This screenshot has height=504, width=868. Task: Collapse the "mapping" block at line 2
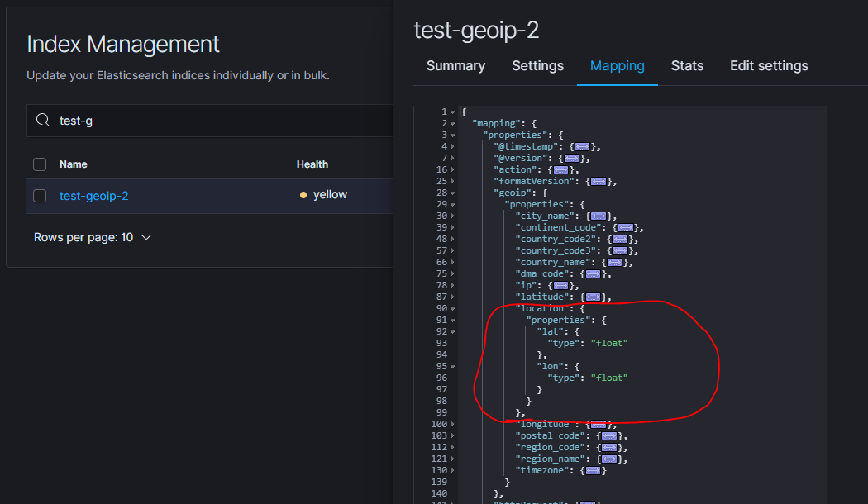tap(452, 124)
